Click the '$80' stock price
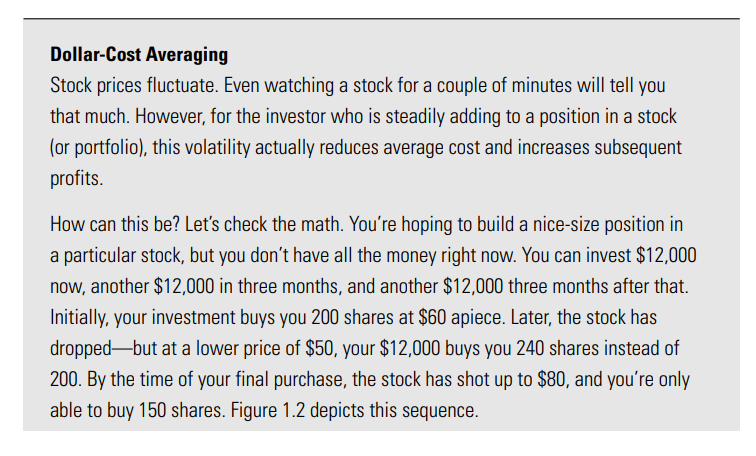The image size is (756, 456). 553,379
